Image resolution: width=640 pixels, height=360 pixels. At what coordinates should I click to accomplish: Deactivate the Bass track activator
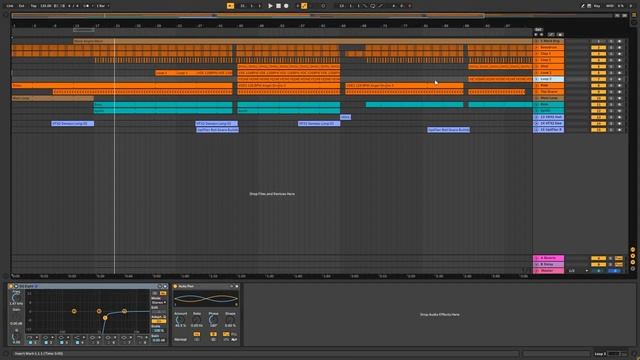tap(598, 104)
